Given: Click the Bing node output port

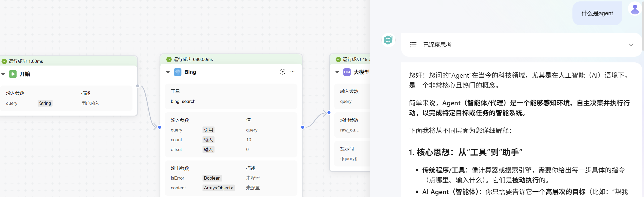Looking at the screenshot, I should tap(302, 127).
